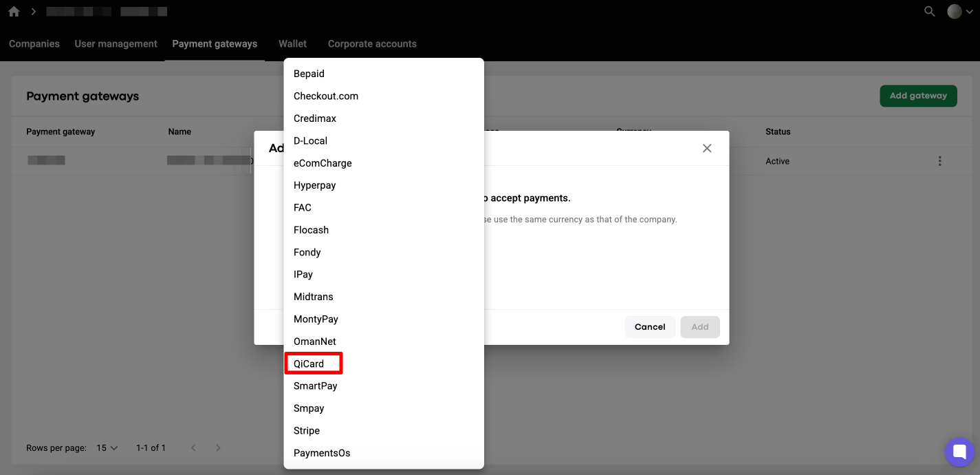The image size is (980, 475).
Task: Click the Name column header
Action: click(x=179, y=131)
